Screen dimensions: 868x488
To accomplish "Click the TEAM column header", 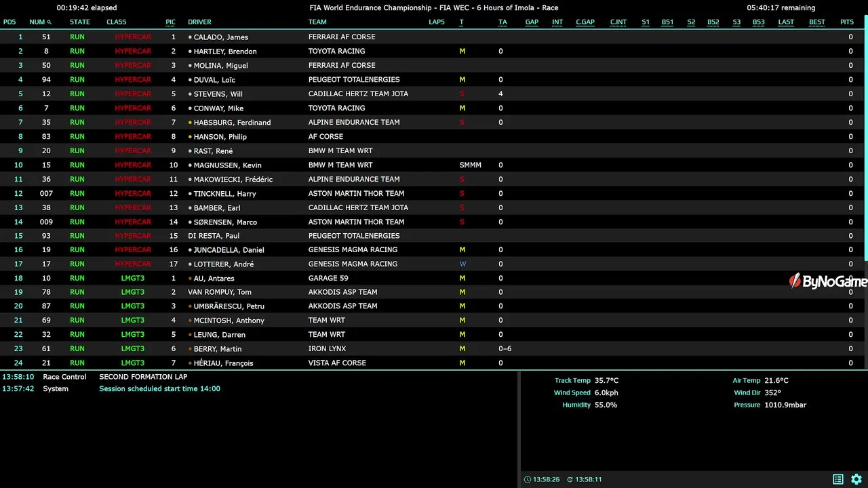I will [x=317, y=22].
